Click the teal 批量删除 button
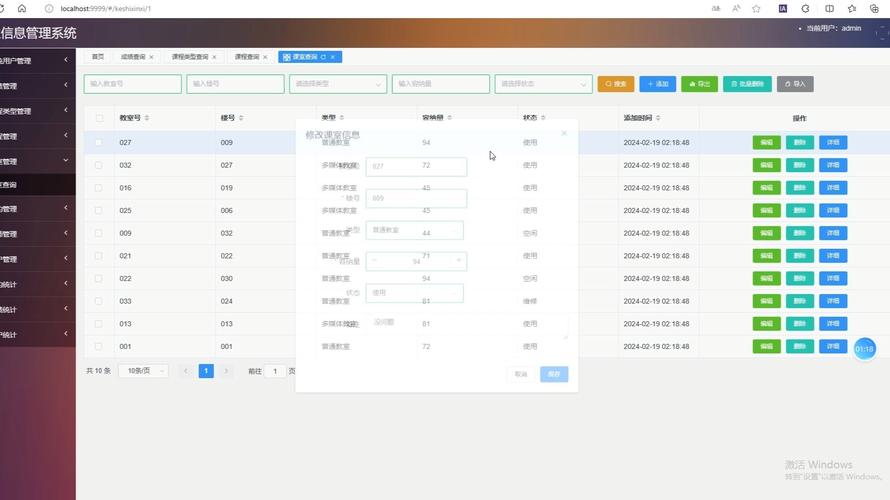Viewport: 890px width, 500px height. click(x=747, y=84)
